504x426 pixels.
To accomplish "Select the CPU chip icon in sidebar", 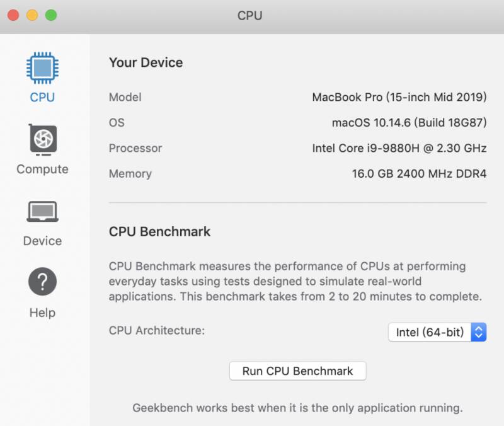I will click(x=42, y=68).
